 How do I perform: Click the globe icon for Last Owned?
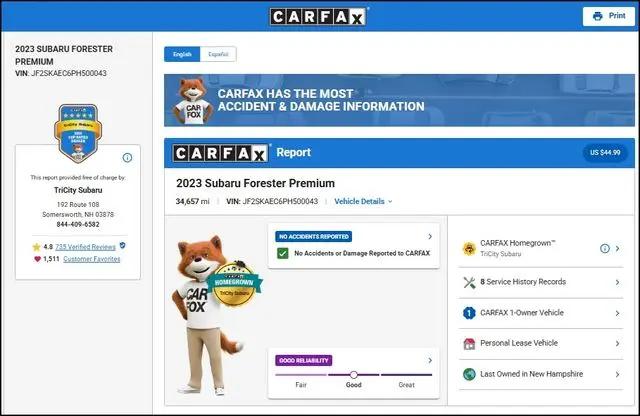(469, 374)
